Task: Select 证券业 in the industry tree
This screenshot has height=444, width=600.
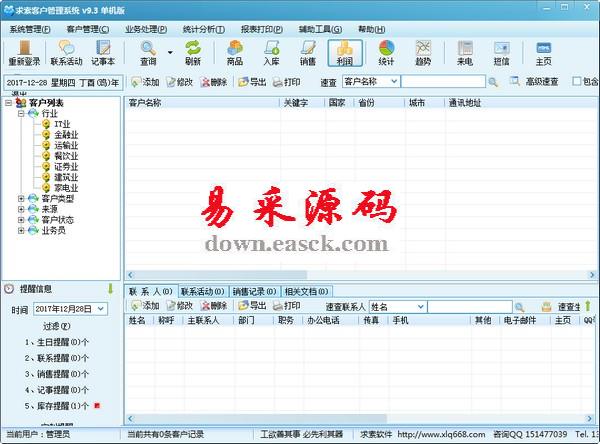Action: 66,166
